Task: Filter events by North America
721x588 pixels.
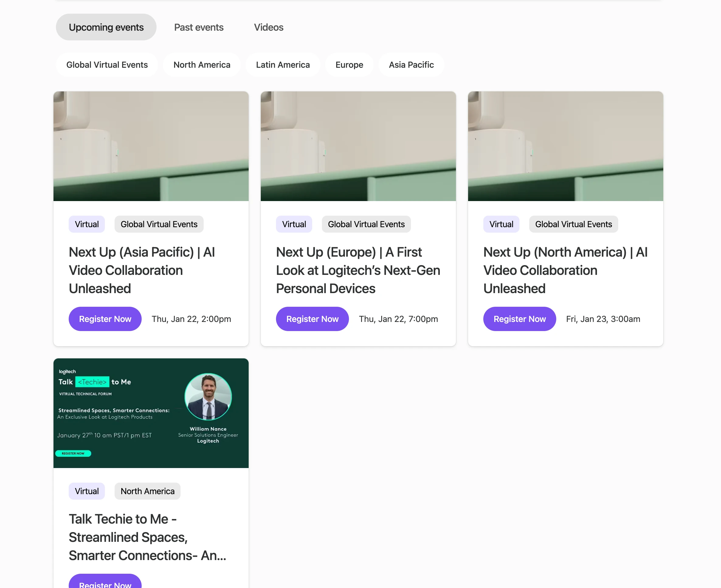Action: point(202,65)
